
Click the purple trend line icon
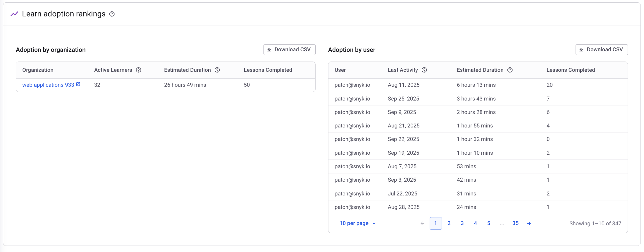tap(14, 14)
